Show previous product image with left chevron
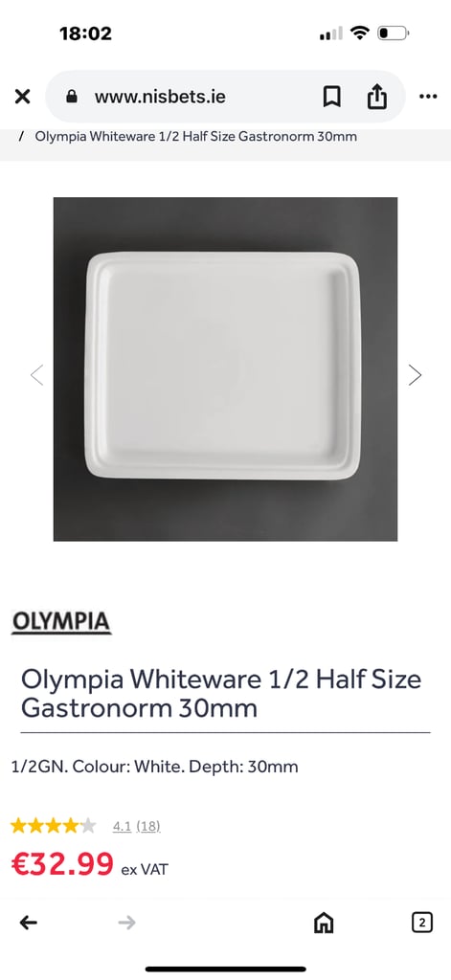The image size is (451, 980). click(x=37, y=374)
